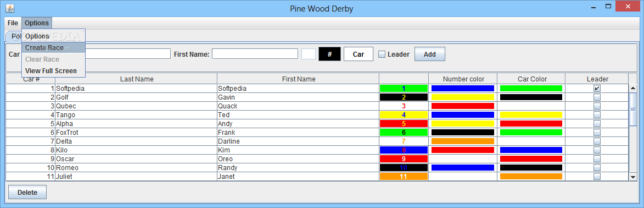The height and width of the screenshot is (208, 644).
Task: Select Options entry in dropdown menu
Action: (x=53, y=36)
